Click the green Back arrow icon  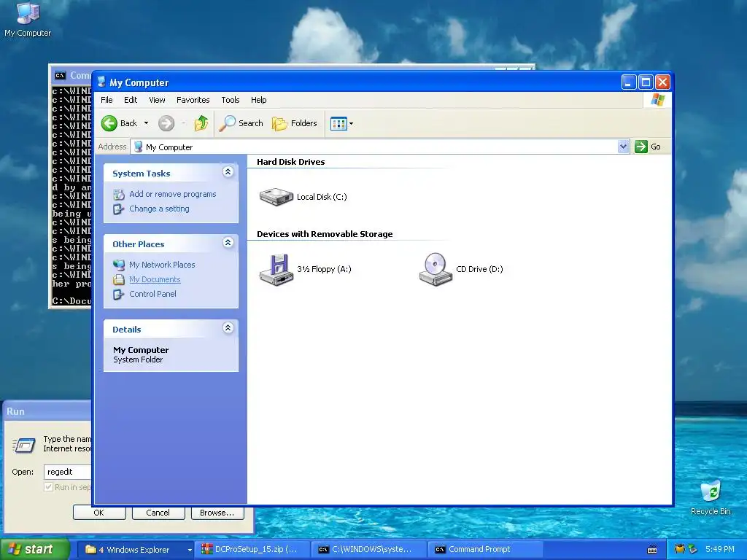[109, 123]
